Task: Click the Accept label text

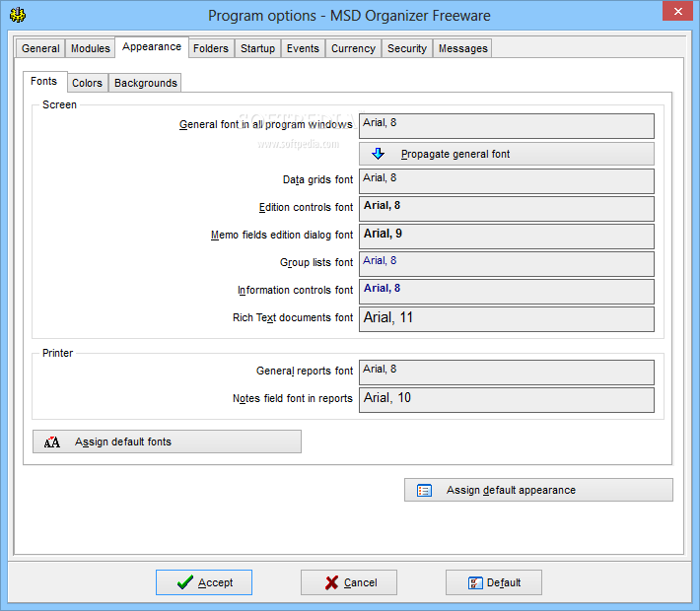Action: (x=216, y=582)
